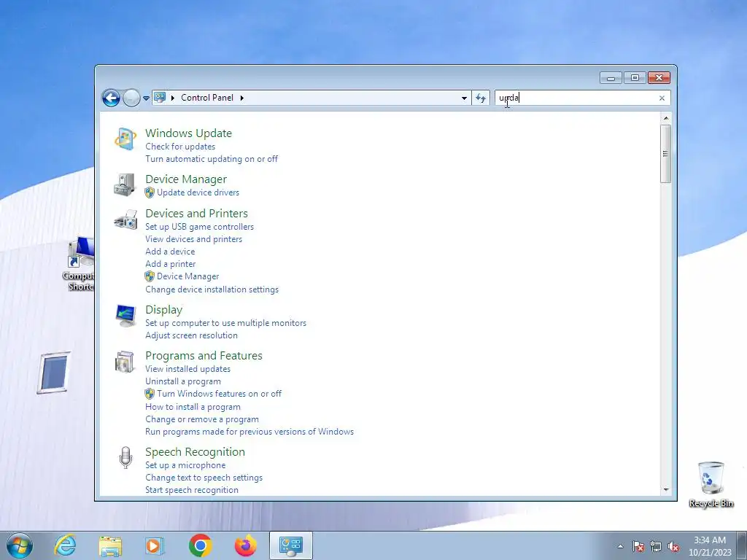This screenshot has width=747, height=560.
Task: Open Windows Media Player from the taskbar
Action: [x=155, y=545]
